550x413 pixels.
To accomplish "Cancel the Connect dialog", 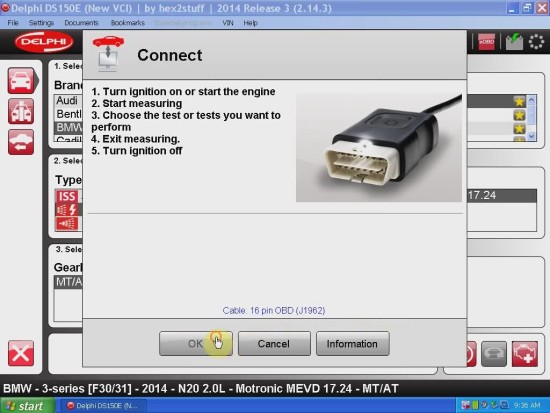I will (274, 344).
